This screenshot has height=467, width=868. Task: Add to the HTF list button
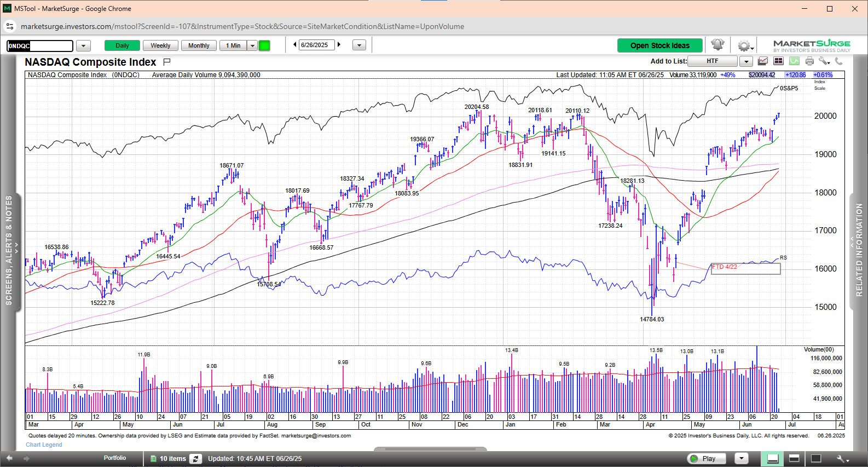(x=712, y=61)
